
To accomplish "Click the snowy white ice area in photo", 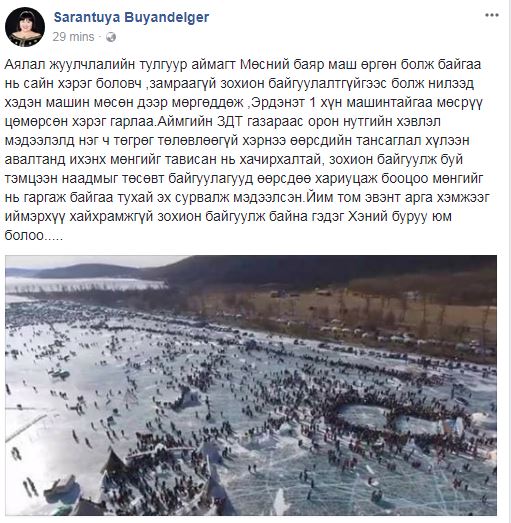I will (x=50, y=400).
